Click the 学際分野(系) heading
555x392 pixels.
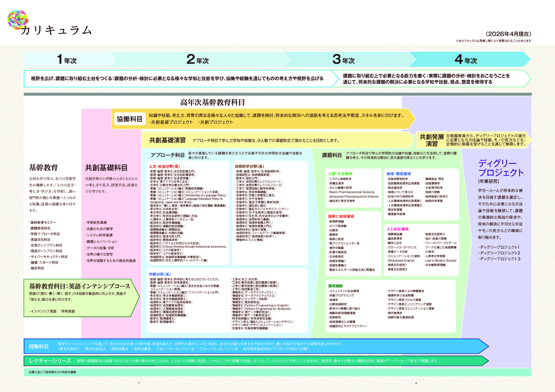click(x=160, y=274)
